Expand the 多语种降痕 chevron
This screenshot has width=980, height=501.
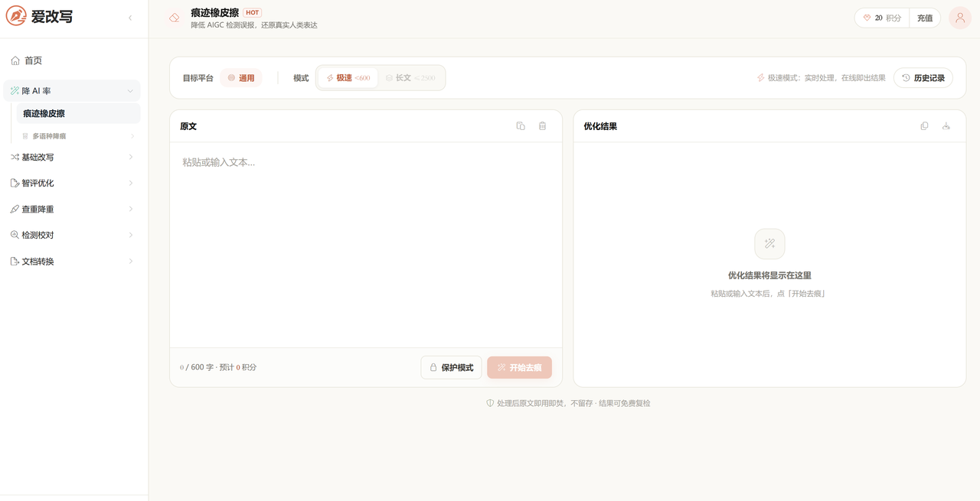(132, 136)
